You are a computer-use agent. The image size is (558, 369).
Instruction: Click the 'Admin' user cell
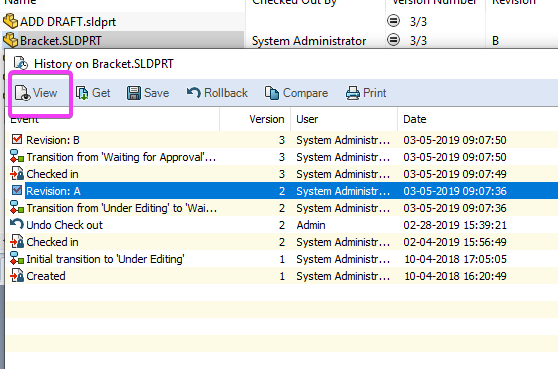point(311,225)
